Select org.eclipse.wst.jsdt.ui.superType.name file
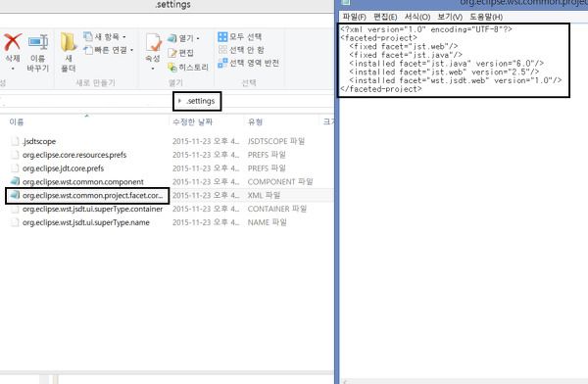The height and width of the screenshot is (384, 588). coord(86,222)
